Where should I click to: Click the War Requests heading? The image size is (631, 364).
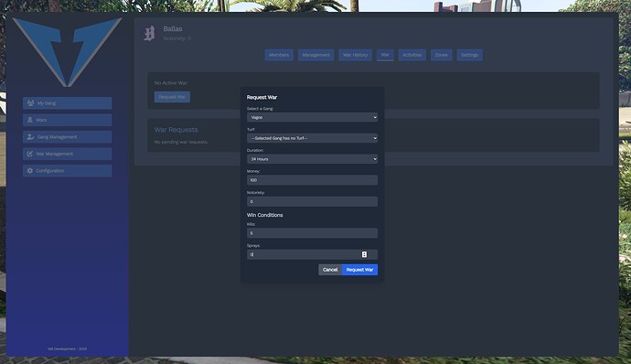[x=176, y=130]
